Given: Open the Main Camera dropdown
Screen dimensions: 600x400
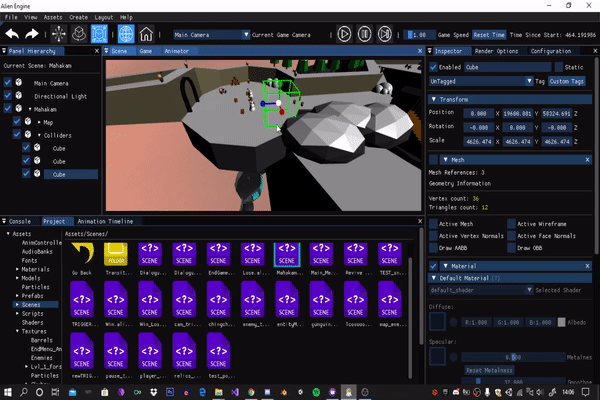Looking at the screenshot, I should [x=212, y=35].
